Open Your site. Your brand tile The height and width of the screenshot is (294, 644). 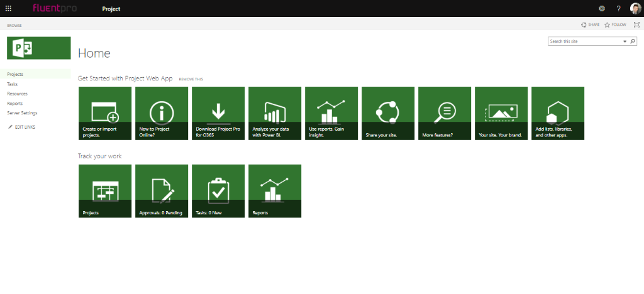[x=501, y=113]
